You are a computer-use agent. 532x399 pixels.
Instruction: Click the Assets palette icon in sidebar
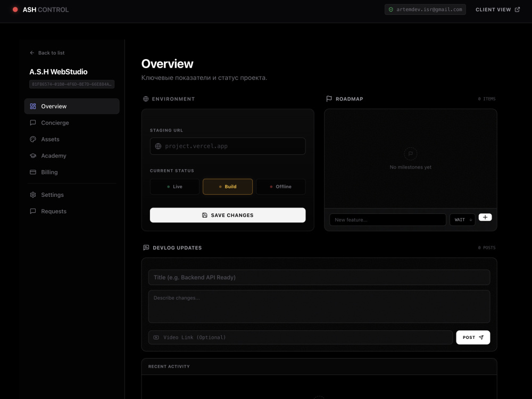coord(33,139)
